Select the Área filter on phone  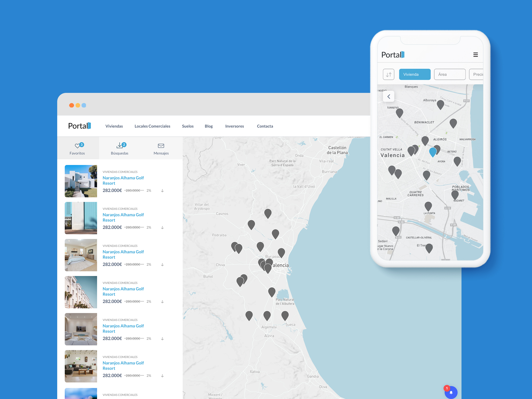pos(450,74)
